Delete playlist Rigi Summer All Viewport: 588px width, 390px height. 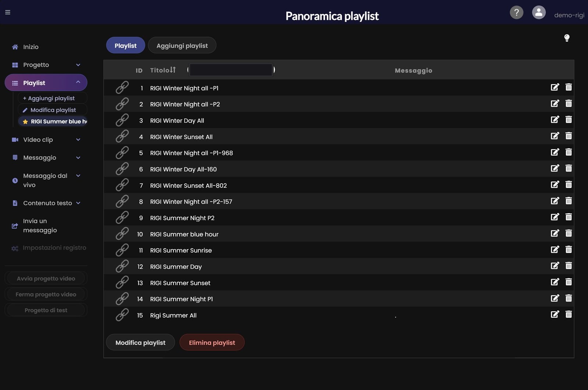click(x=569, y=314)
